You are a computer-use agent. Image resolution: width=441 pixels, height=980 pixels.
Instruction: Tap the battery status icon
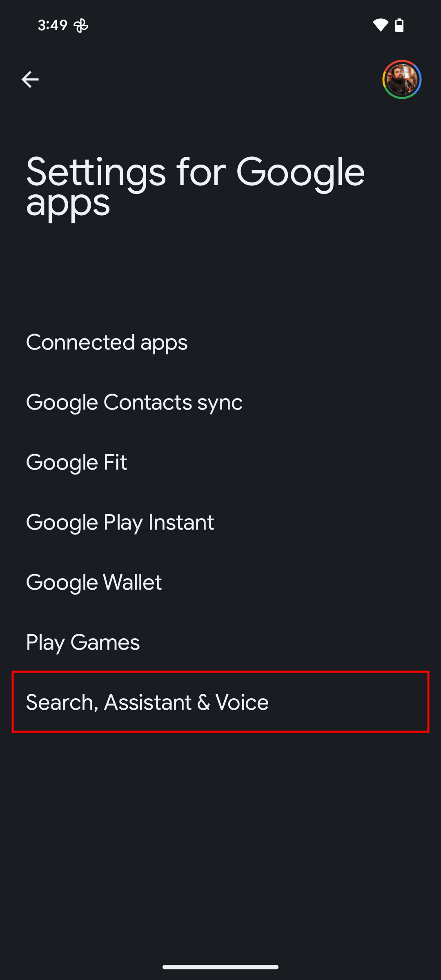[399, 25]
